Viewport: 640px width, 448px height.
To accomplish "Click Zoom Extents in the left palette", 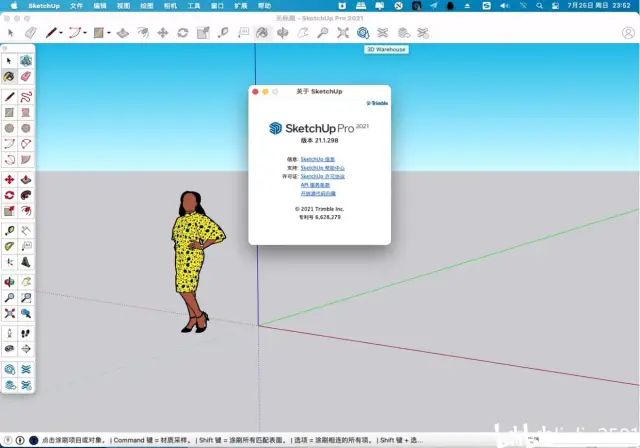I will (x=9, y=313).
